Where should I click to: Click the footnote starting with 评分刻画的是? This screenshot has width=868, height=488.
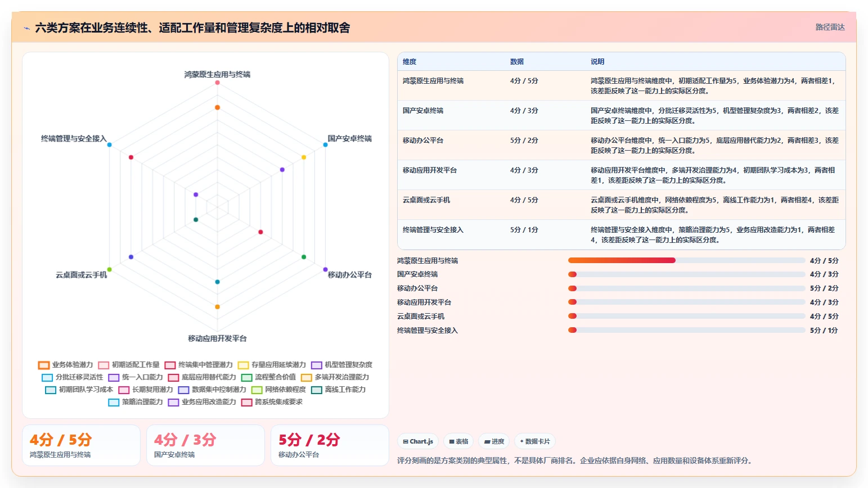click(574, 460)
